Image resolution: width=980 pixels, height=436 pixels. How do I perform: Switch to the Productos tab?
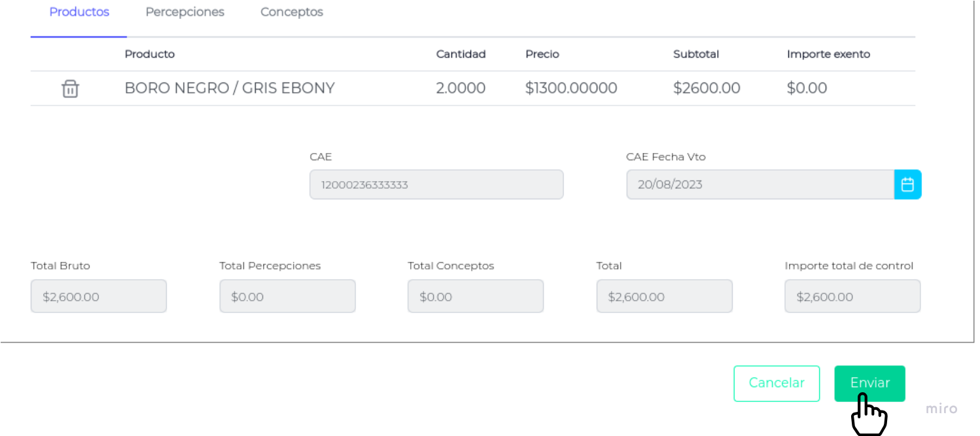pyautogui.click(x=79, y=12)
